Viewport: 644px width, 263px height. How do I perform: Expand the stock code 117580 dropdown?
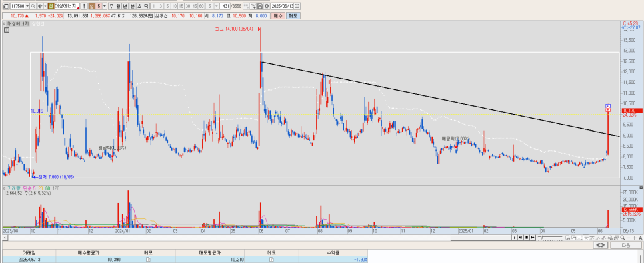tap(27, 6)
